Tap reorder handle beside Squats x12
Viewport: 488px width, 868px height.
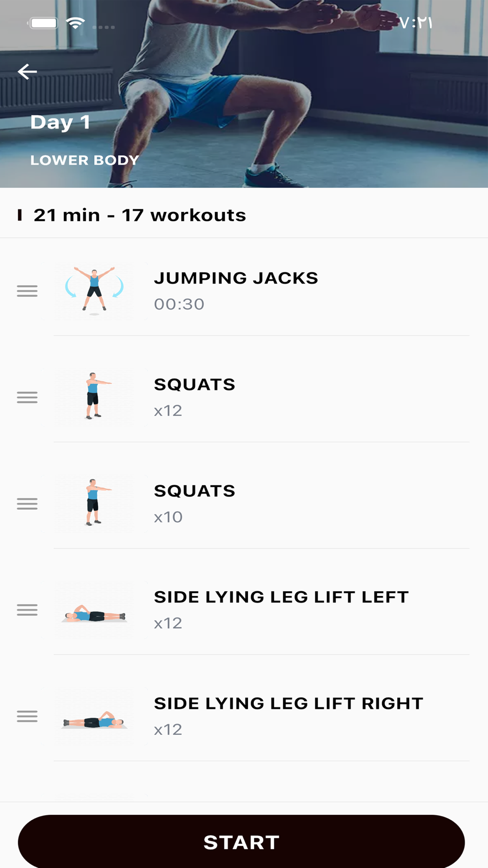click(x=27, y=397)
